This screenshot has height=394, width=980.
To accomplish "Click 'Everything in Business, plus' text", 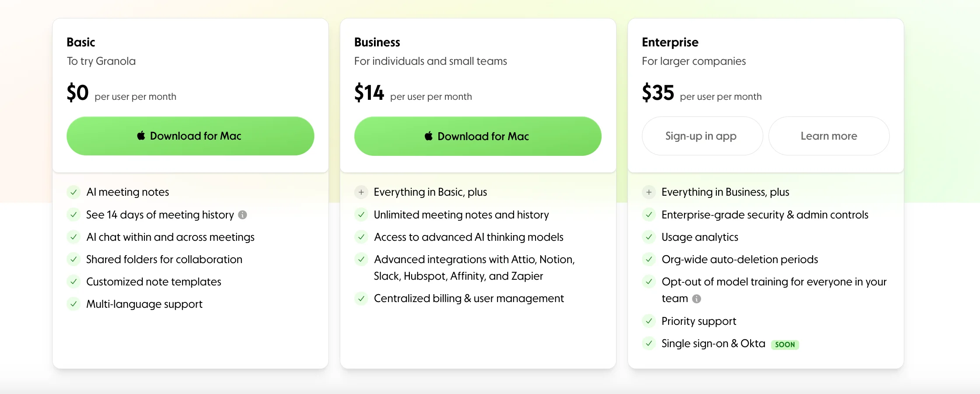I will coord(725,192).
